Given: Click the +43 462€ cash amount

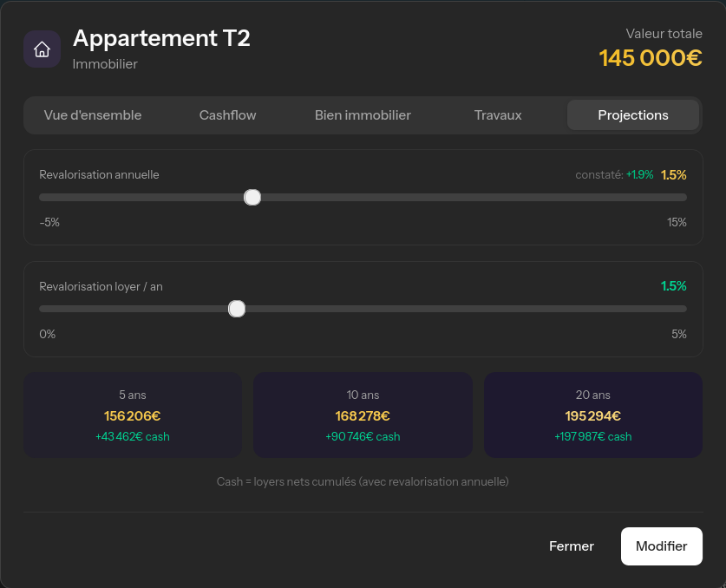Looking at the screenshot, I should tap(132, 436).
